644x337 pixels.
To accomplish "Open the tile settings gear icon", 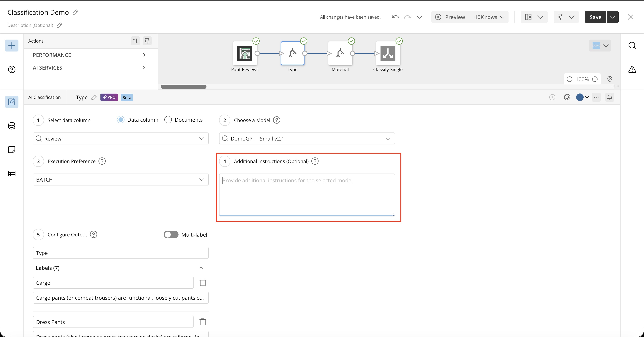I will pyautogui.click(x=567, y=97).
